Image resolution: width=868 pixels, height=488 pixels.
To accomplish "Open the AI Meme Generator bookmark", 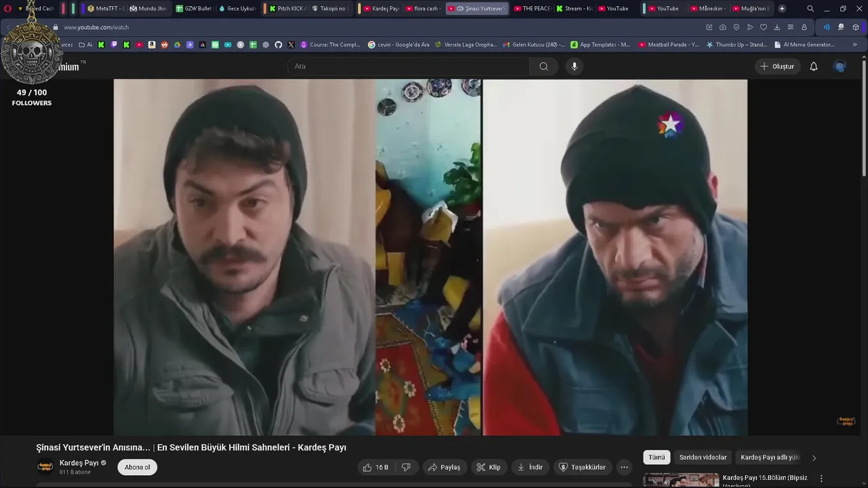I will point(804,45).
